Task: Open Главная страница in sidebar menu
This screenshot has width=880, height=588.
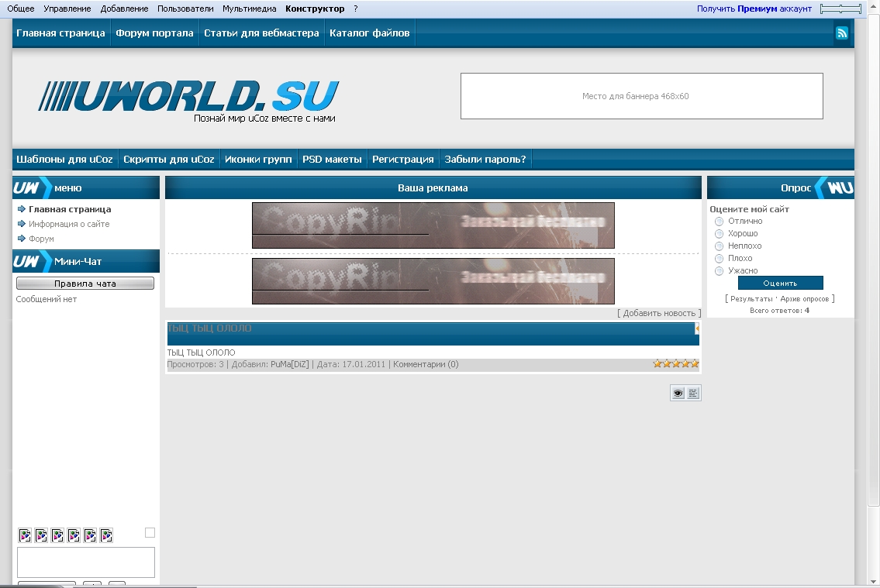Action: pyautogui.click(x=70, y=209)
